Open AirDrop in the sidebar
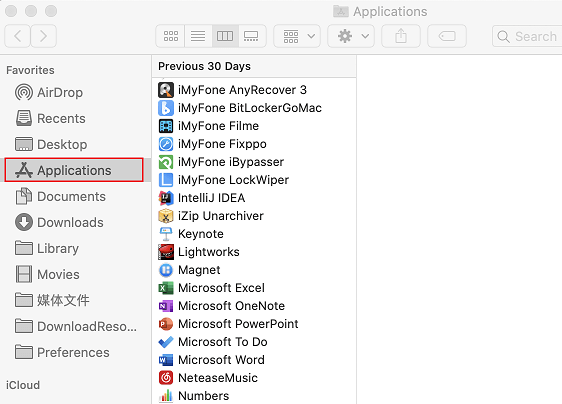 coord(49,92)
